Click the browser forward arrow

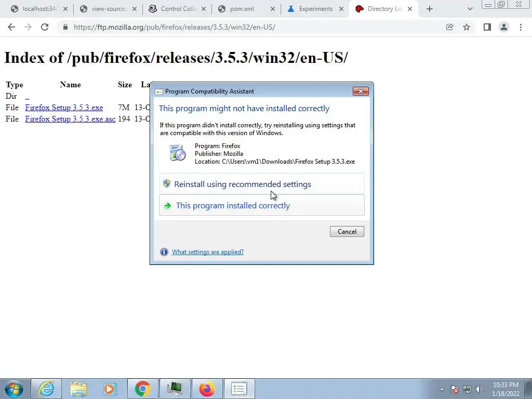point(28,27)
